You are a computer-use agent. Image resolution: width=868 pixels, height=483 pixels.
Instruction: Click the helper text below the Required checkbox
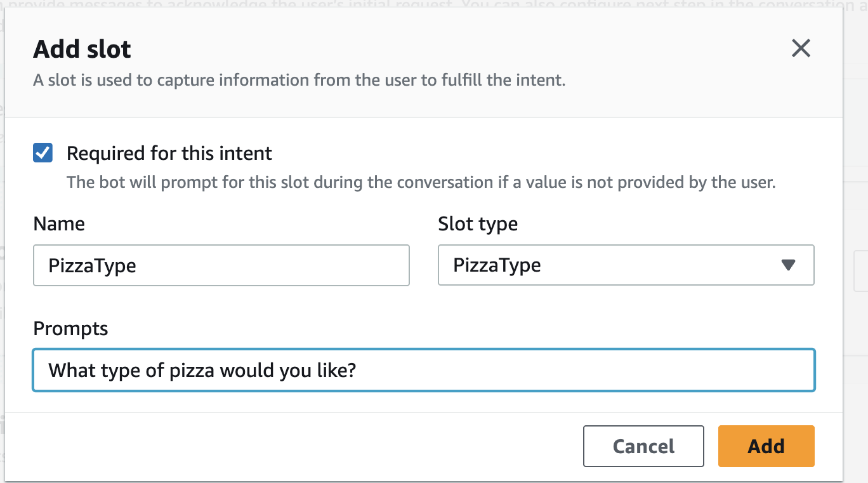tap(421, 183)
